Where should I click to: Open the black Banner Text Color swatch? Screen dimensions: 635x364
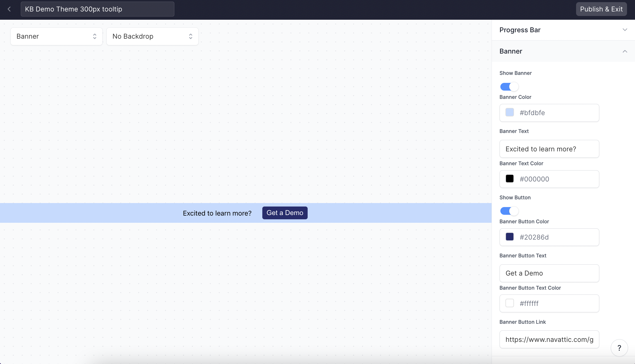(x=510, y=179)
